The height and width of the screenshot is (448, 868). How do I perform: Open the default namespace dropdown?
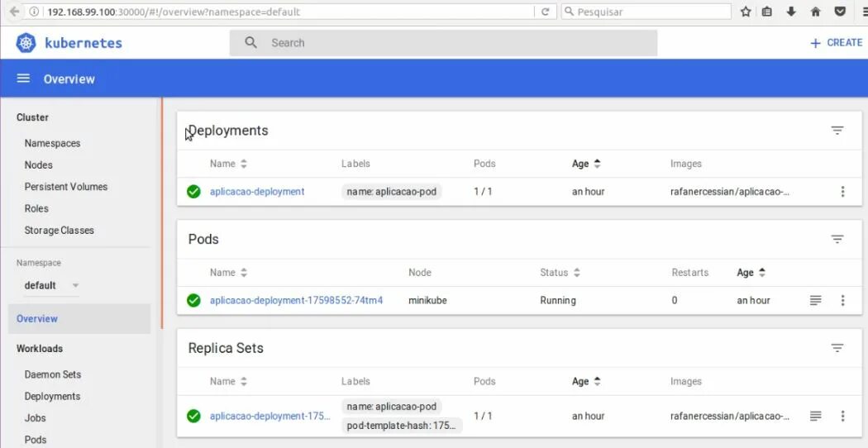[x=51, y=286]
